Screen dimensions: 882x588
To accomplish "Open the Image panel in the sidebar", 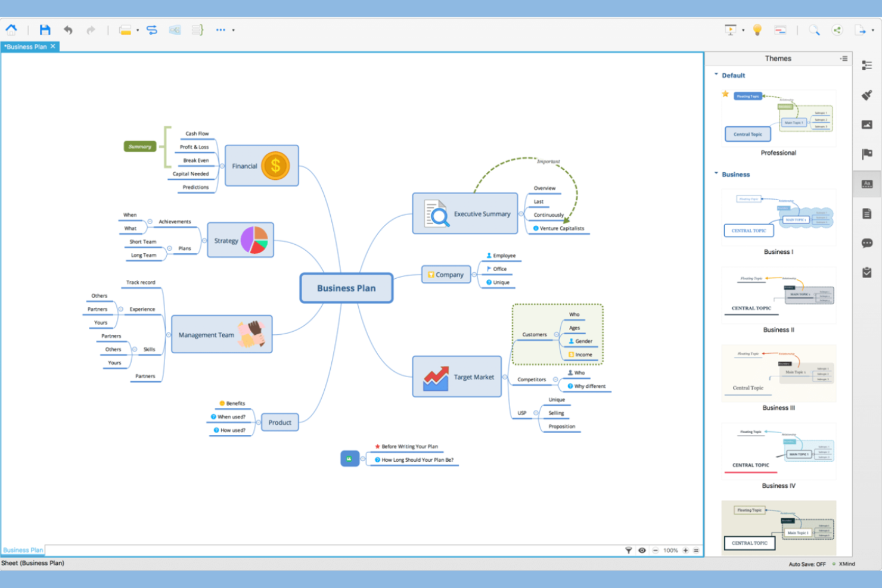I will click(x=867, y=125).
